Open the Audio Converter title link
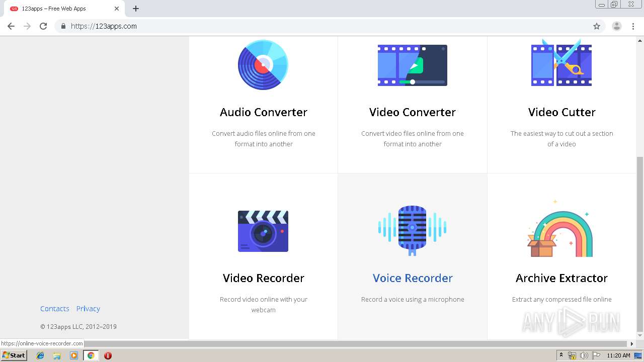This screenshot has width=644, height=362. coord(264,112)
